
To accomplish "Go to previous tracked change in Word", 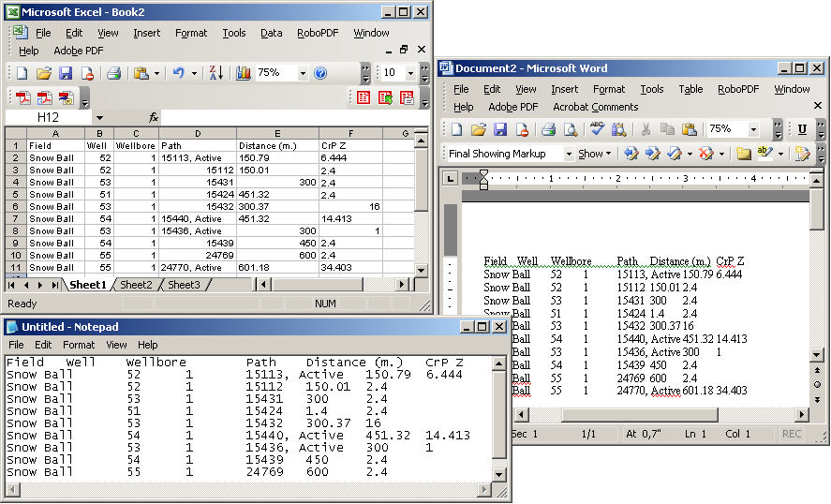I will [x=631, y=154].
